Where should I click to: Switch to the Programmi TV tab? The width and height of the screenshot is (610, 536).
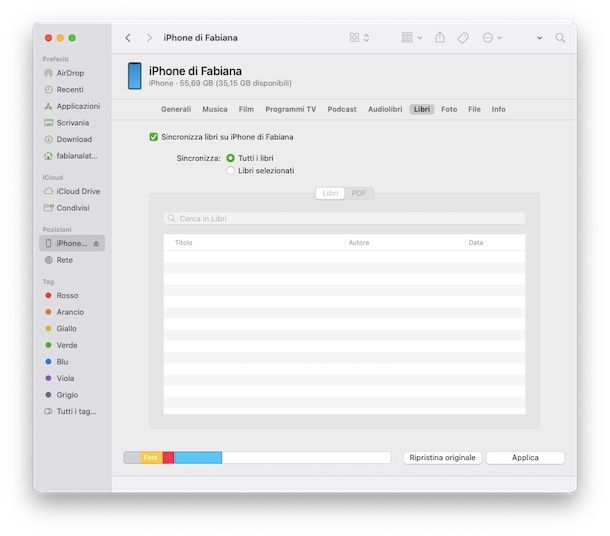tap(291, 109)
